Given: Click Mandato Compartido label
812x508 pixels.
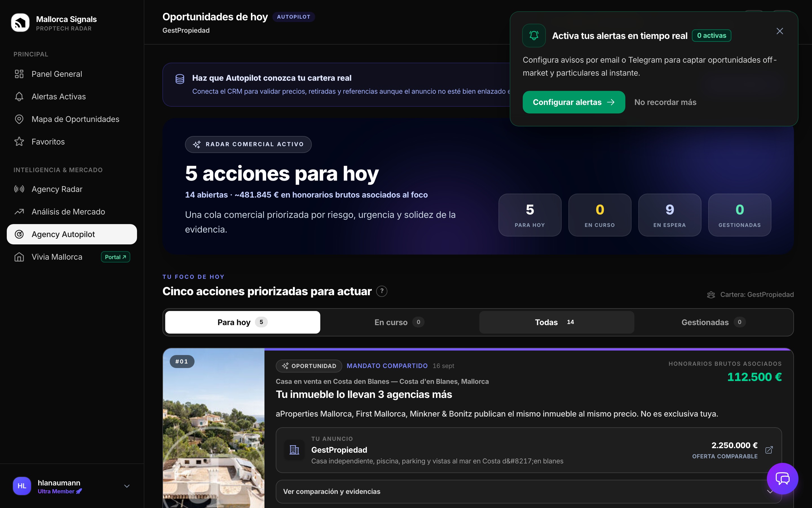Looking at the screenshot, I should 387,366.
